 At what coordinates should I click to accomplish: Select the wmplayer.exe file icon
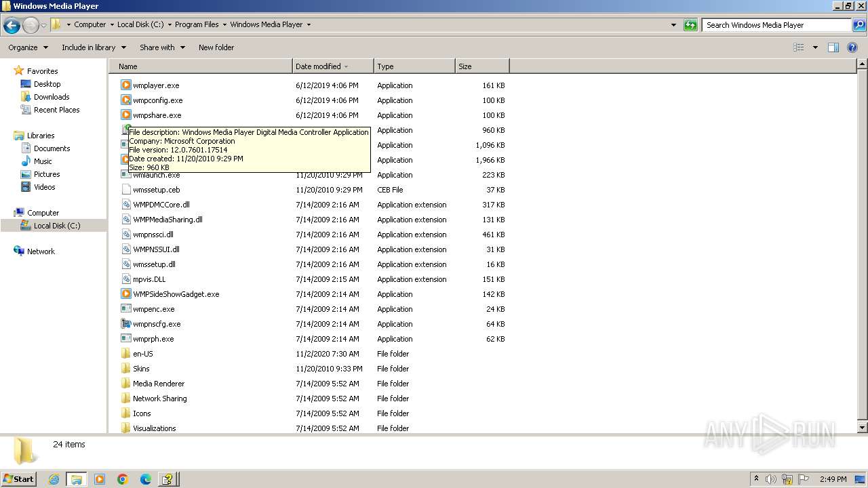click(125, 85)
